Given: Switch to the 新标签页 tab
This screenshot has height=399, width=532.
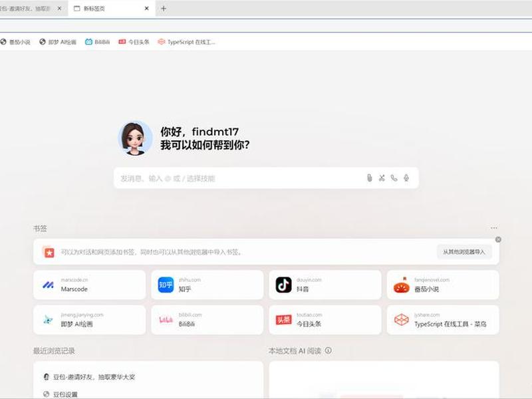Looking at the screenshot, I should [112, 9].
